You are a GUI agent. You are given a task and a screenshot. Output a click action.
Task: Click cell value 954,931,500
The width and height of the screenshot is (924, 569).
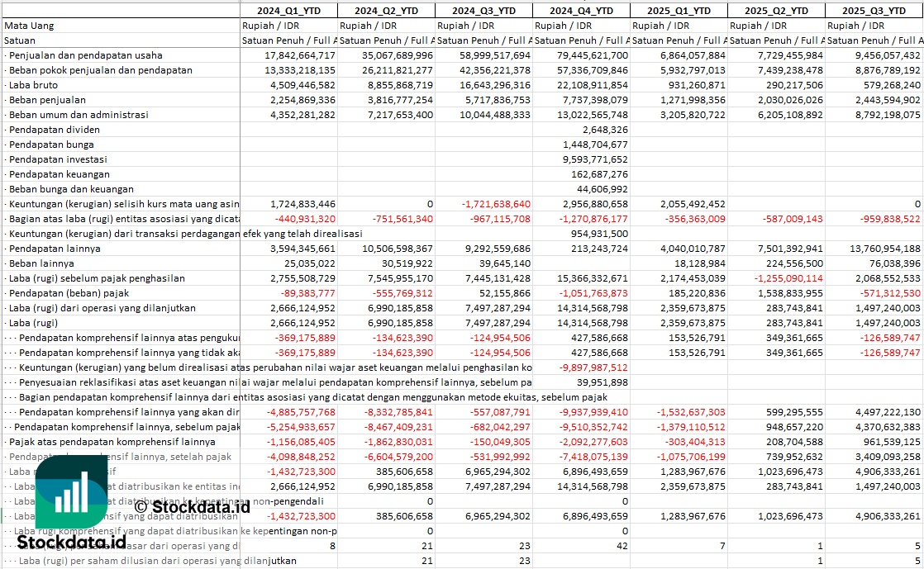(x=600, y=234)
